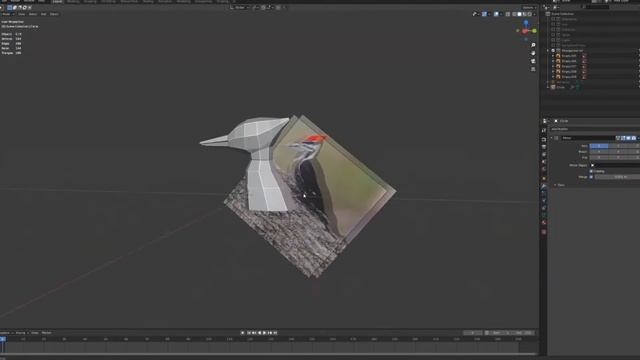The image size is (640, 360).
Task: Toggle the viewport gizmos icon
Action: [x=484, y=14]
